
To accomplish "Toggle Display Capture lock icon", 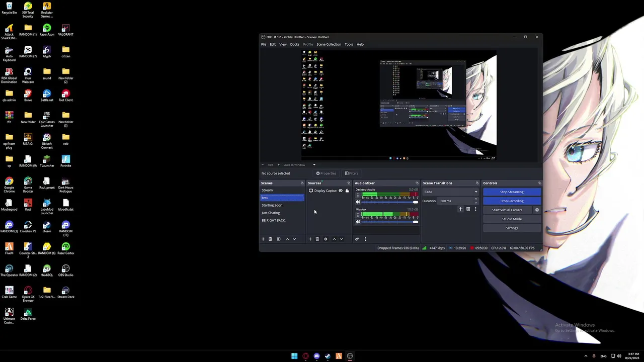I will (347, 191).
